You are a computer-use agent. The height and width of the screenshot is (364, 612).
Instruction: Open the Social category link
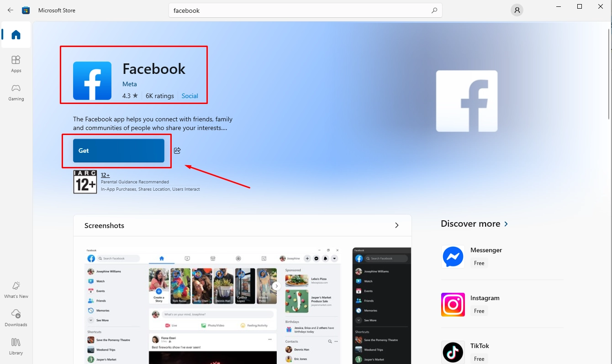(x=190, y=96)
